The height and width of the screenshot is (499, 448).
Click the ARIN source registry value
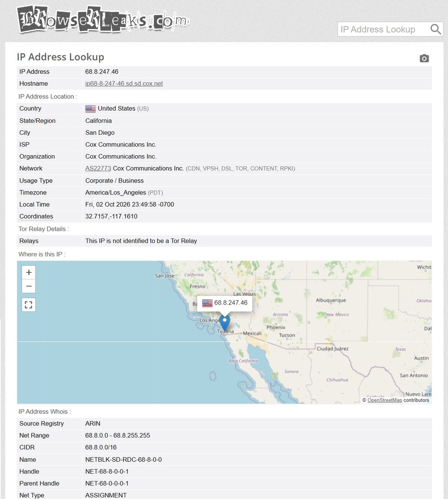click(x=93, y=424)
